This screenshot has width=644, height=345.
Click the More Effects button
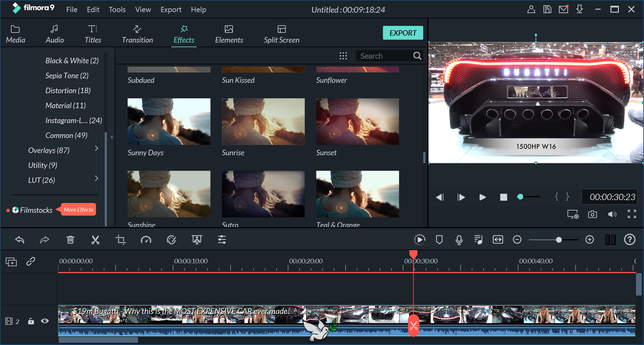tap(78, 210)
